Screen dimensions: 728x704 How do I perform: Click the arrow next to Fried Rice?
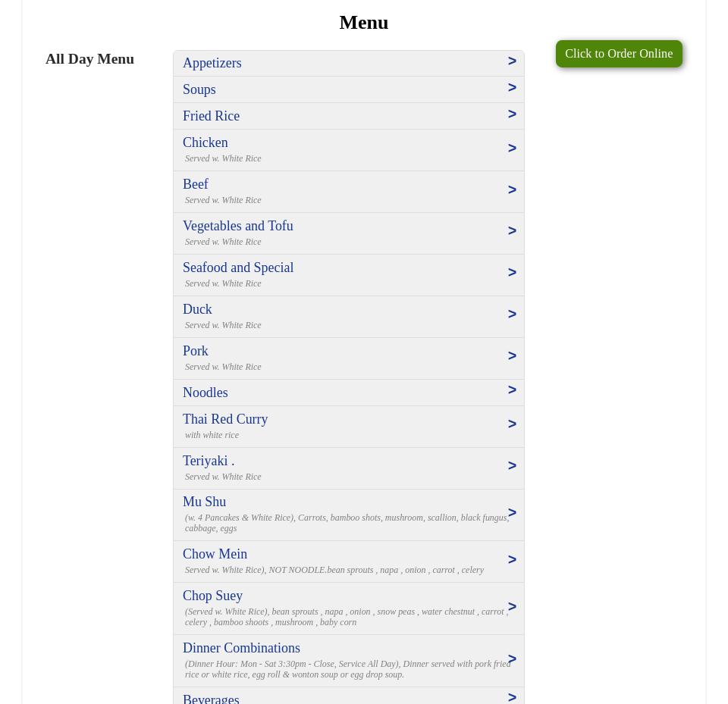(x=512, y=114)
